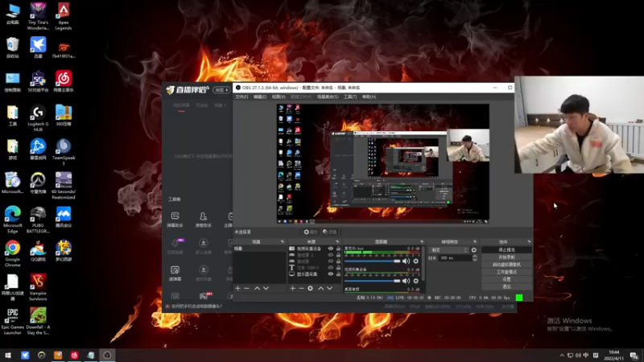Click 退出 button in OBS controls

tap(506, 286)
